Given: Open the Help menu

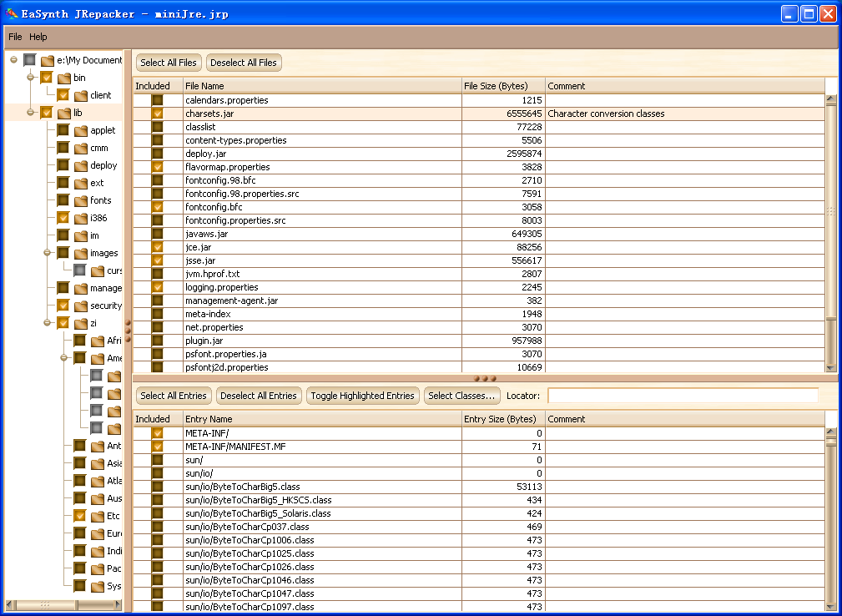Looking at the screenshot, I should [38, 37].
